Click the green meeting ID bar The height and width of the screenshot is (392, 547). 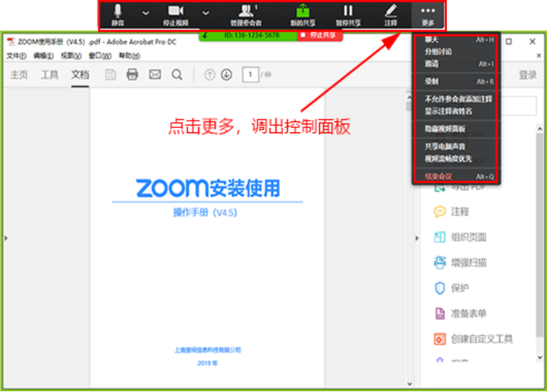pyautogui.click(x=248, y=36)
